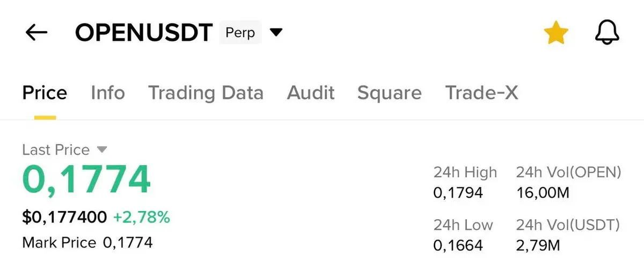The image size is (644, 274).
Task: Switch to the Info tab
Action: pos(108,93)
